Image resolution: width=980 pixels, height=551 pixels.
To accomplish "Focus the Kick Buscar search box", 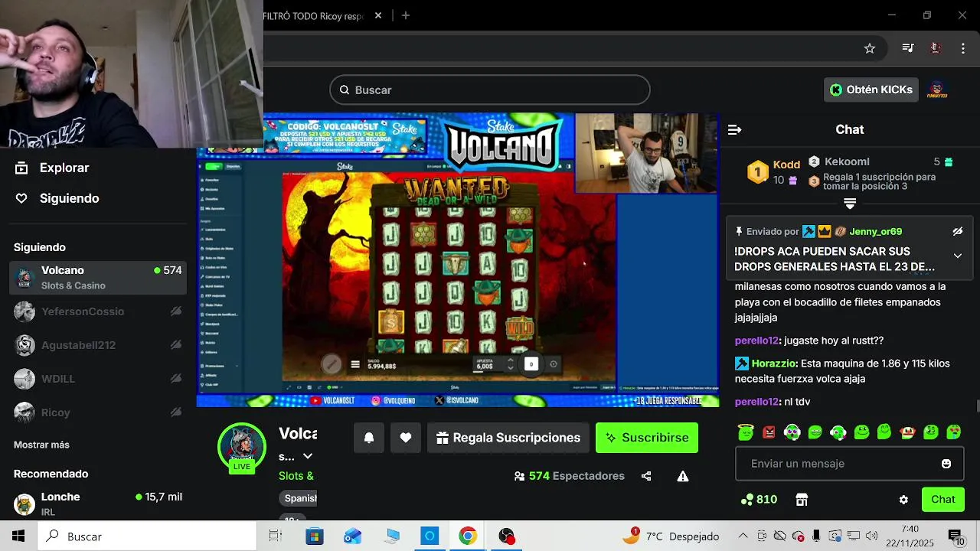I will tap(490, 90).
